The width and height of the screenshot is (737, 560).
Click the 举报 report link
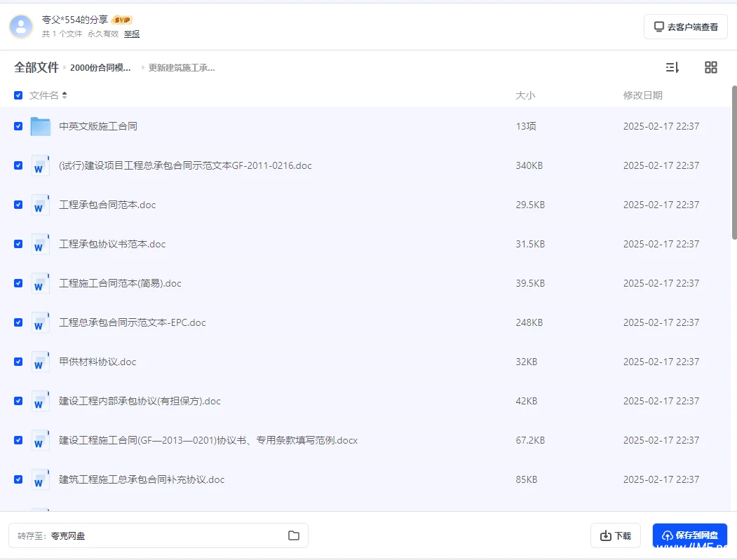132,34
